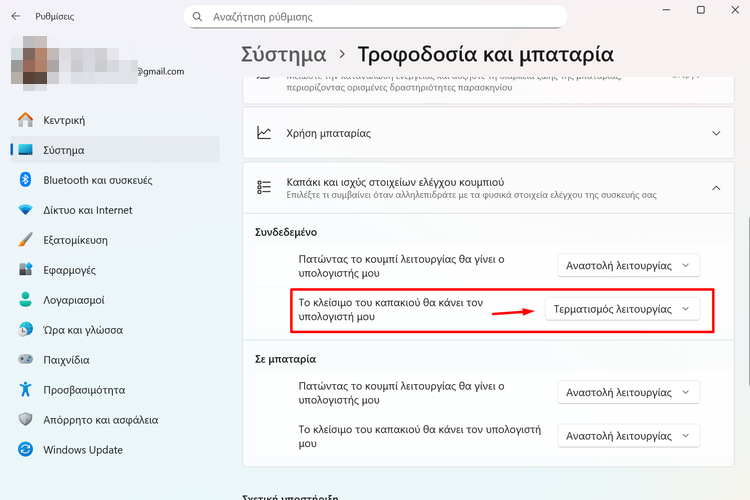This screenshot has width=750, height=500.
Task: Click the search magnifier icon
Action: pyautogui.click(x=197, y=17)
